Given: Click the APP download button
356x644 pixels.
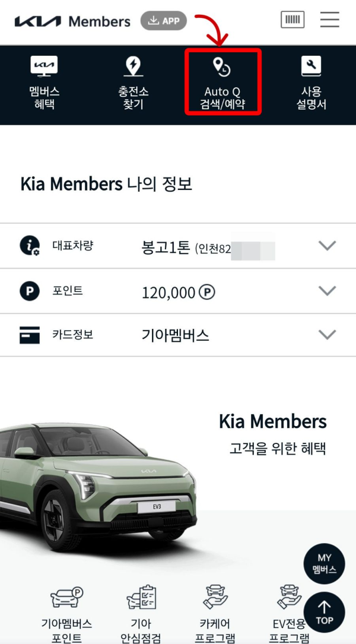Looking at the screenshot, I should (163, 20).
